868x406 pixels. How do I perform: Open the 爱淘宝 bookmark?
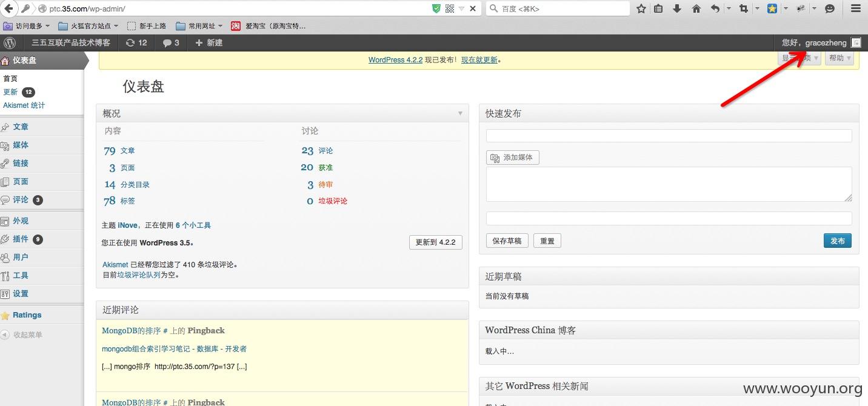coord(268,26)
